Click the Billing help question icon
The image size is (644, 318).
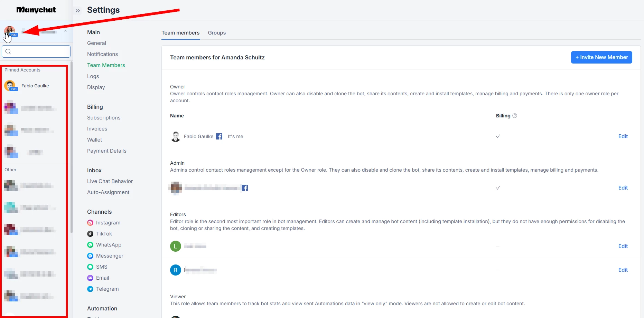click(515, 116)
